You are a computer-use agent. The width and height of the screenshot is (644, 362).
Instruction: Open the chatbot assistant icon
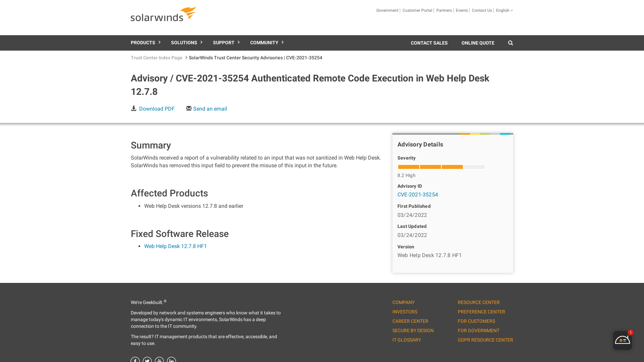tap(623, 340)
